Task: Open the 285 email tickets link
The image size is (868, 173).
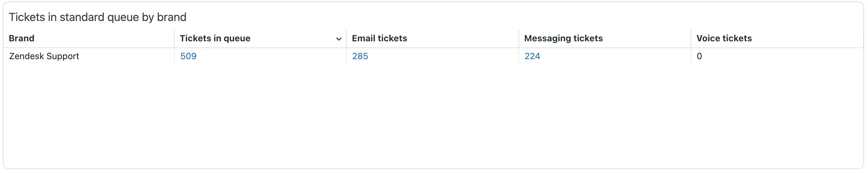Action: (x=360, y=56)
